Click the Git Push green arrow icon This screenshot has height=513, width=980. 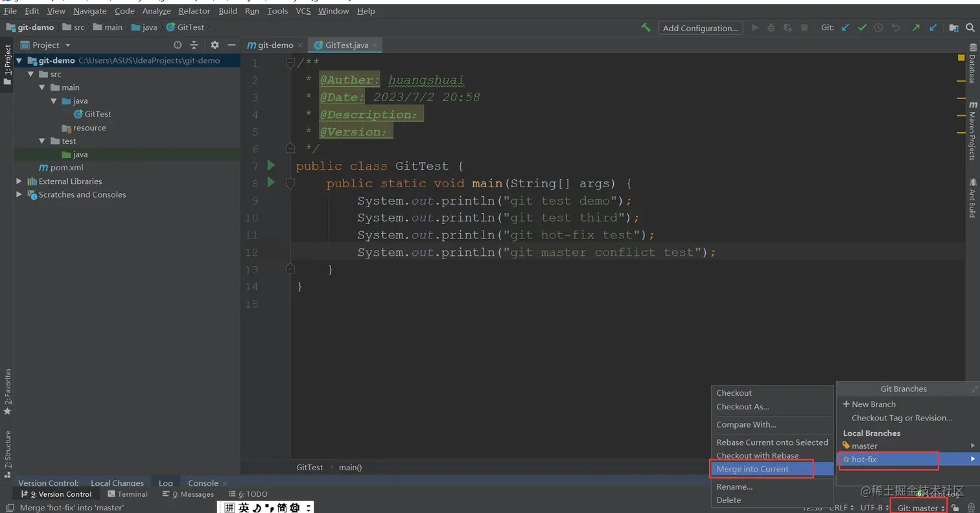[x=916, y=28]
